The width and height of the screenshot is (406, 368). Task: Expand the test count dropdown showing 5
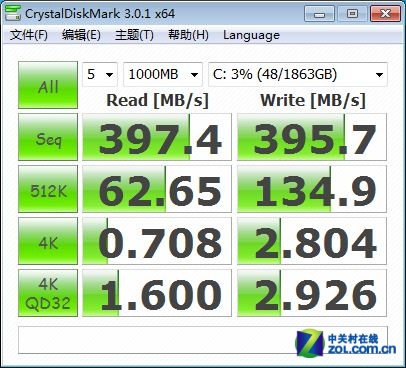100,74
